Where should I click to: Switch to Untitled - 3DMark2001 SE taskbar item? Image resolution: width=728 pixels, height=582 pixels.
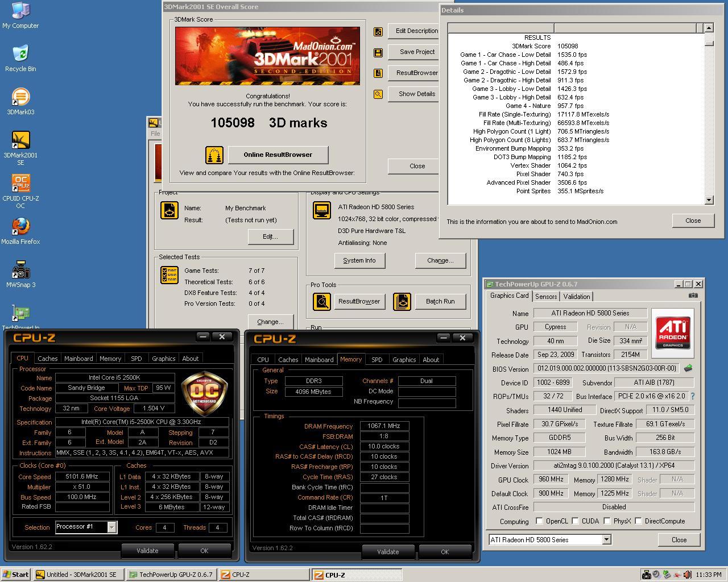coord(78,575)
